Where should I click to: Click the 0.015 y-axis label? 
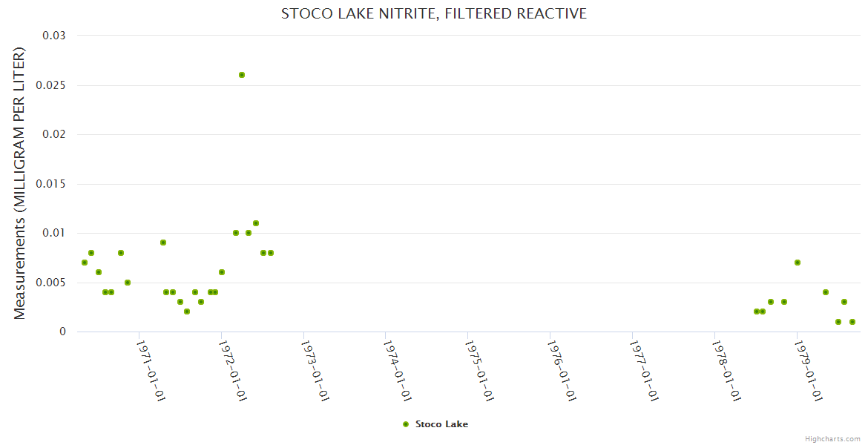50,184
